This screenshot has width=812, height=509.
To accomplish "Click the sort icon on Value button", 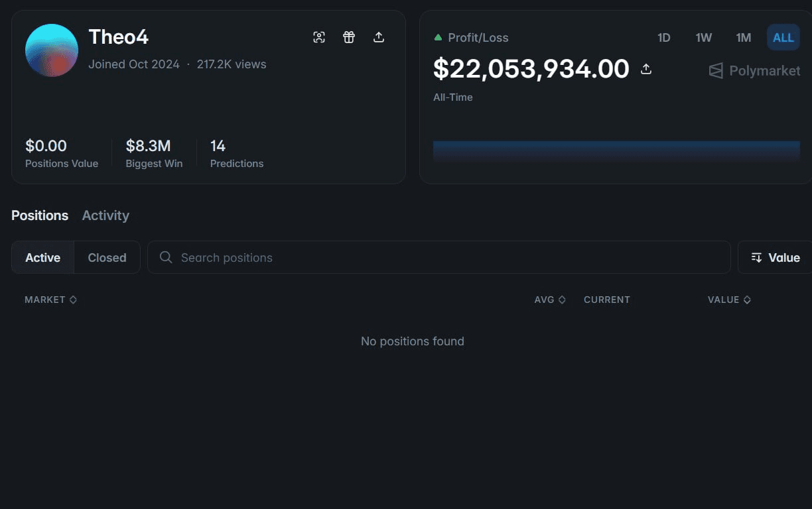I will (x=756, y=258).
